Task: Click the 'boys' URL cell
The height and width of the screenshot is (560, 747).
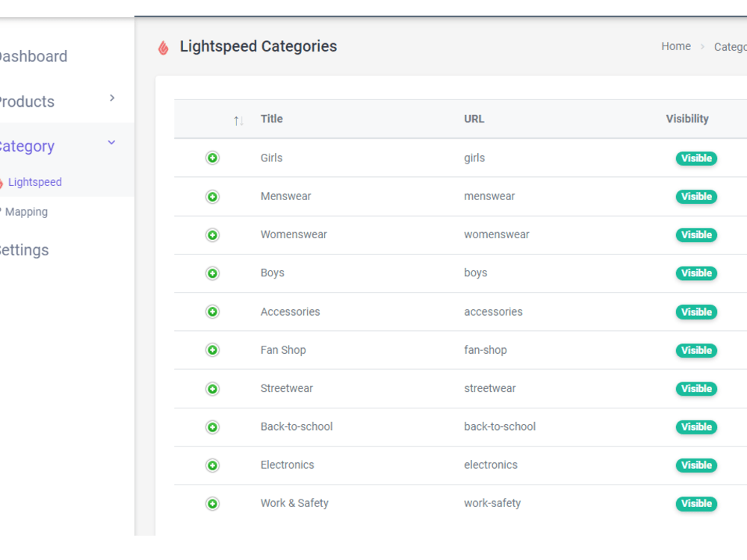Action: point(475,273)
